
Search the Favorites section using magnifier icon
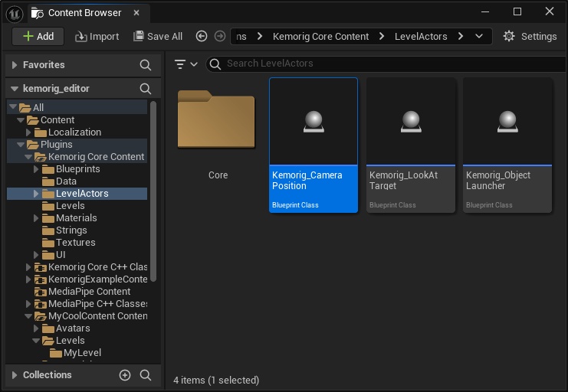pos(146,65)
